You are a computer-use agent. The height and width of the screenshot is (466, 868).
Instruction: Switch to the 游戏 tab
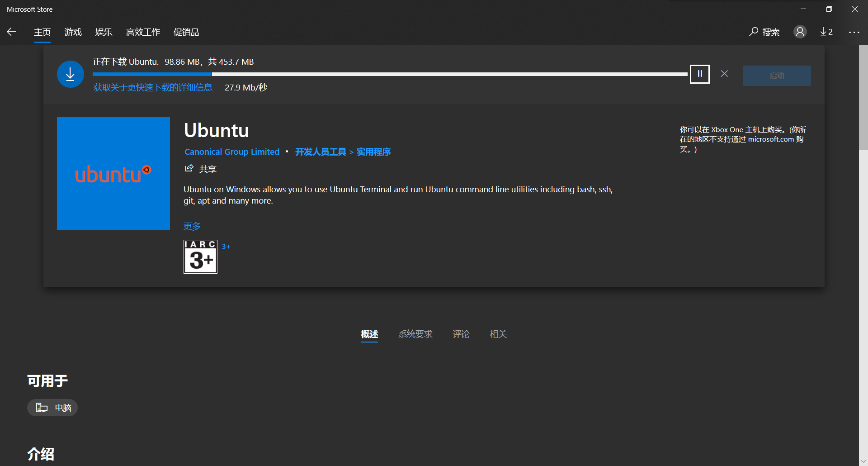click(x=73, y=32)
